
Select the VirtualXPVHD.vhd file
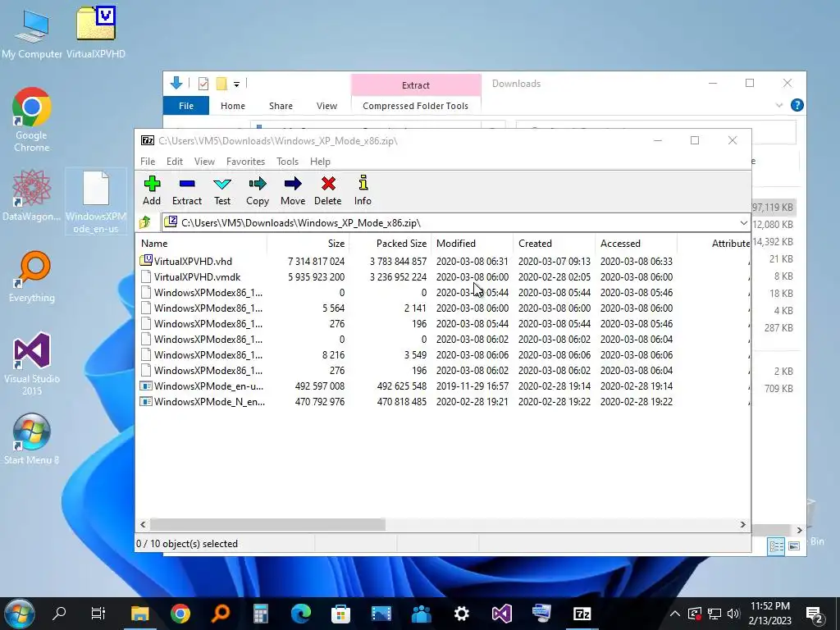(193, 262)
